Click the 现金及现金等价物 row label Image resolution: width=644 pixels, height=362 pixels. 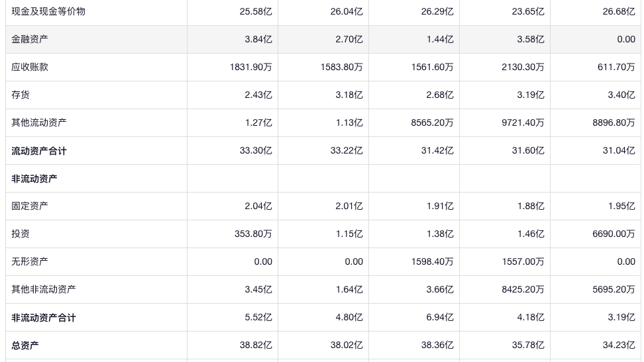[48, 11]
